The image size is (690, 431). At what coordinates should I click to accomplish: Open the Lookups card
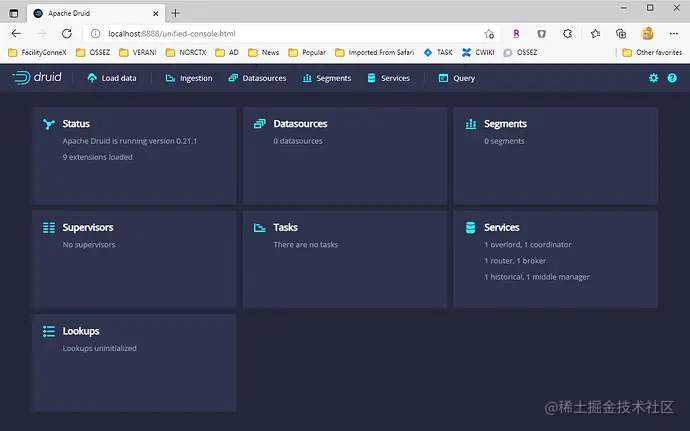coord(134,363)
